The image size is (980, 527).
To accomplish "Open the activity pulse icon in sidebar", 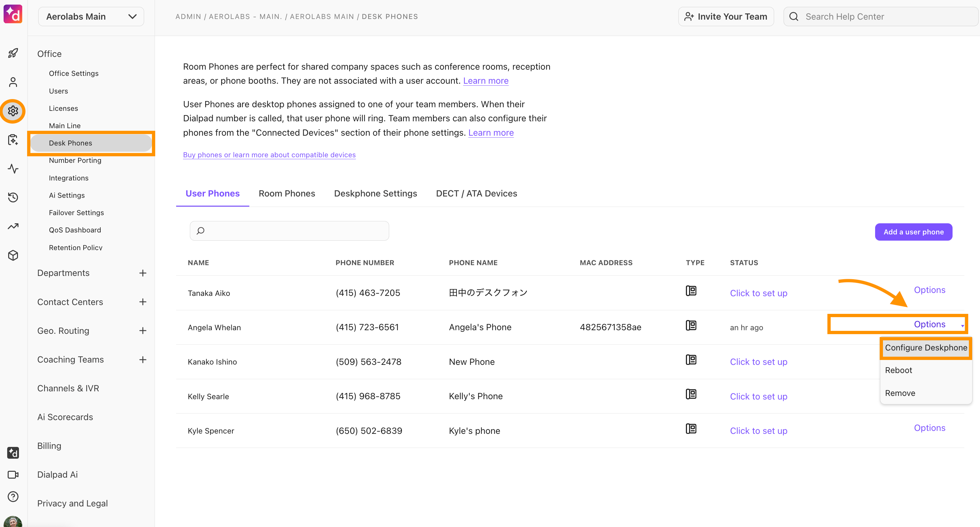I will (x=13, y=169).
